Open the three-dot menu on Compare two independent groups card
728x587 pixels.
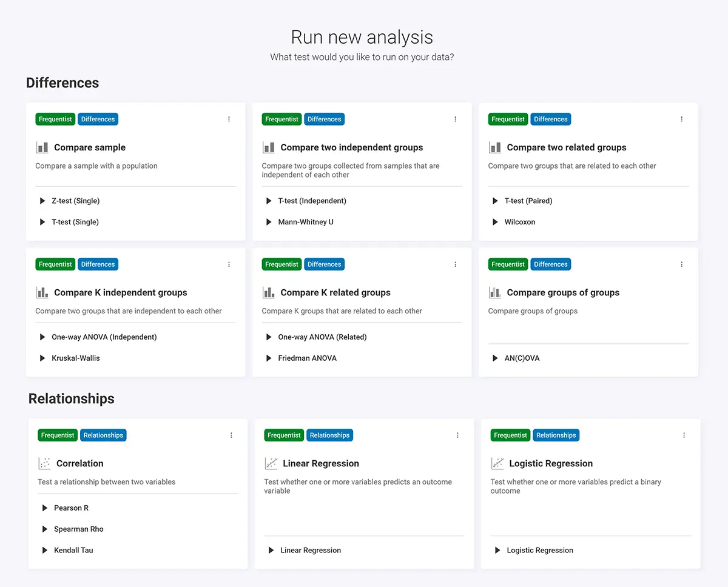pos(455,119)
